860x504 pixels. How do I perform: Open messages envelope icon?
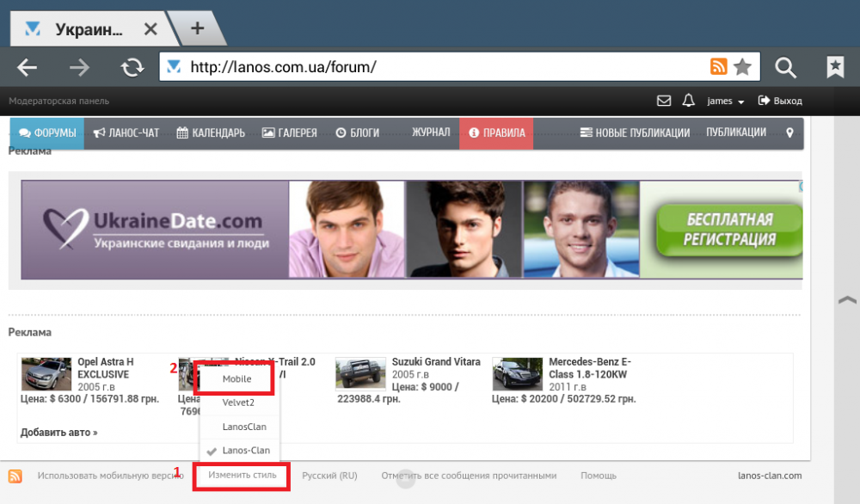[663, 101]
